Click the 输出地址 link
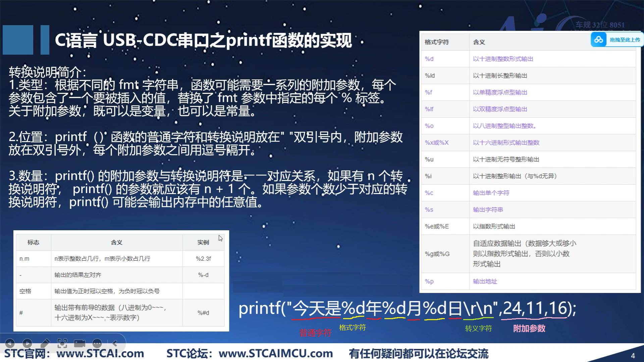644x362 pixels. tap(485, 282)
